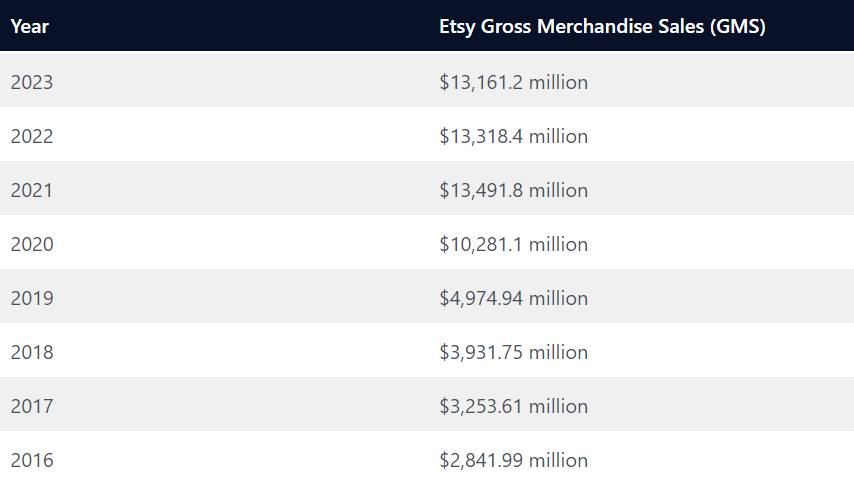Select the 2016 year cell
This screenshot has width=854, height=484.
[32, 460]
